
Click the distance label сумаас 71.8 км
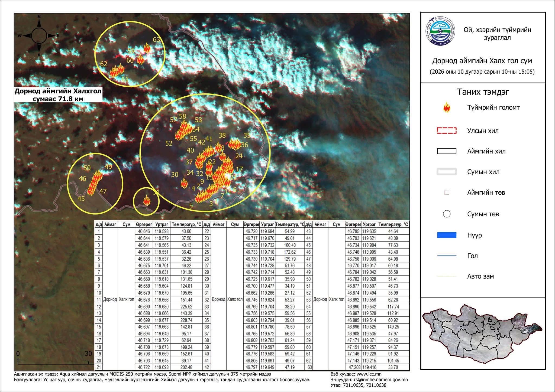point(58,99)
